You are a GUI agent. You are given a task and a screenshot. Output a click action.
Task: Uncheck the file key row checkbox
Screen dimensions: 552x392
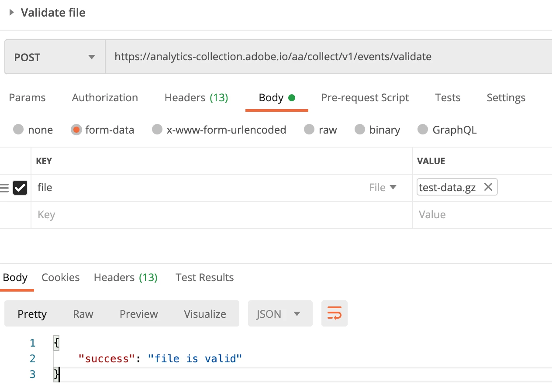(20, 188)
